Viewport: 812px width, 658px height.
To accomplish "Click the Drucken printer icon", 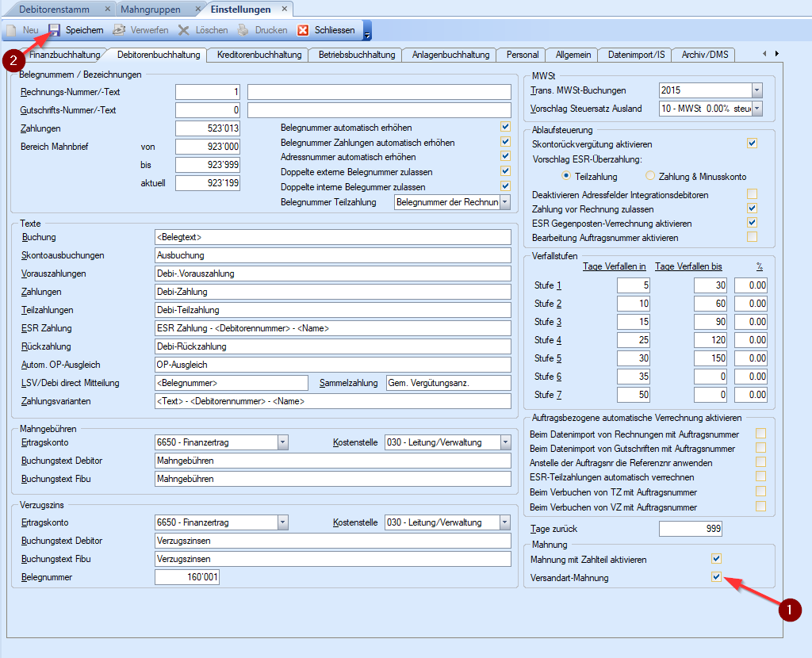I will [243, 30].
